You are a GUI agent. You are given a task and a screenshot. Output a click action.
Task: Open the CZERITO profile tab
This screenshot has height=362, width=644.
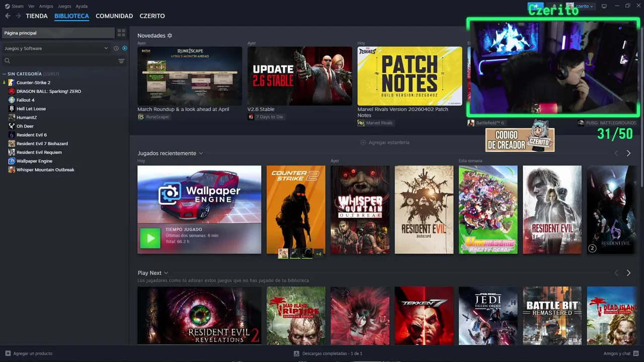tap(152, 16)
